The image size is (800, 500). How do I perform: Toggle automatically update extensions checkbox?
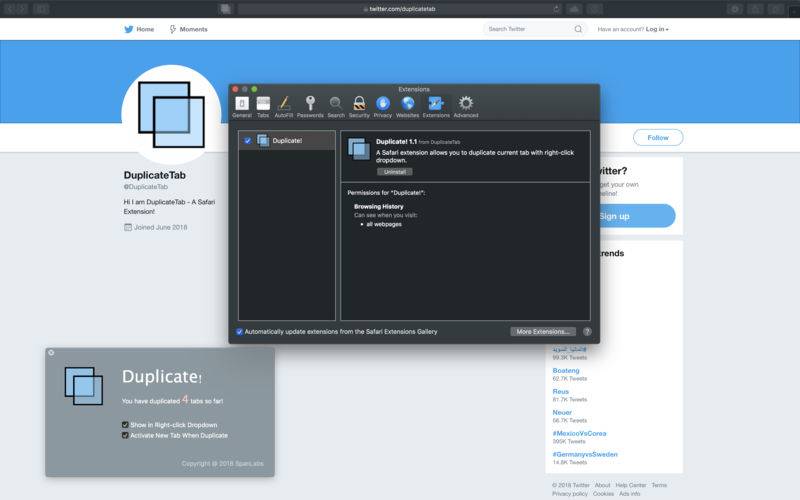(239, 332)
